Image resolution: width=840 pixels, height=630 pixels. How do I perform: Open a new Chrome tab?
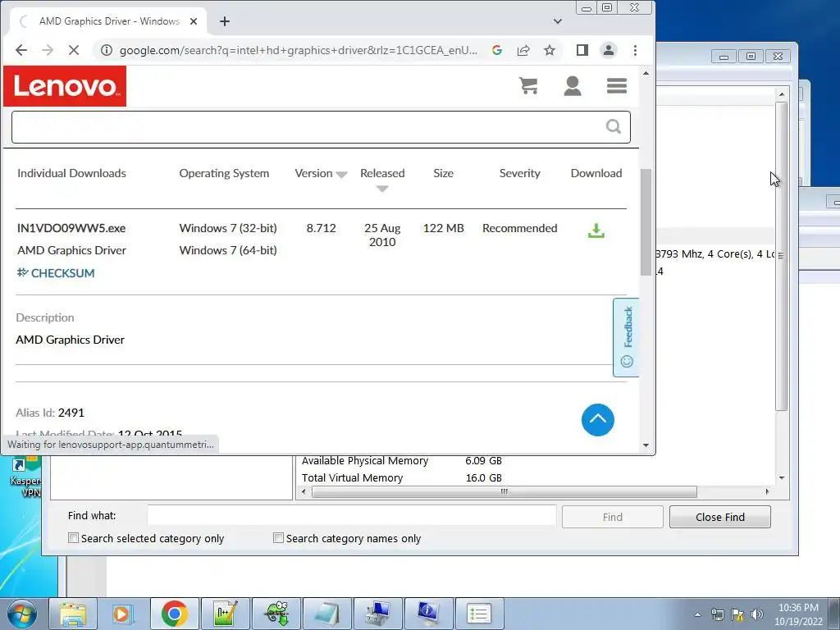pos(225,21)
